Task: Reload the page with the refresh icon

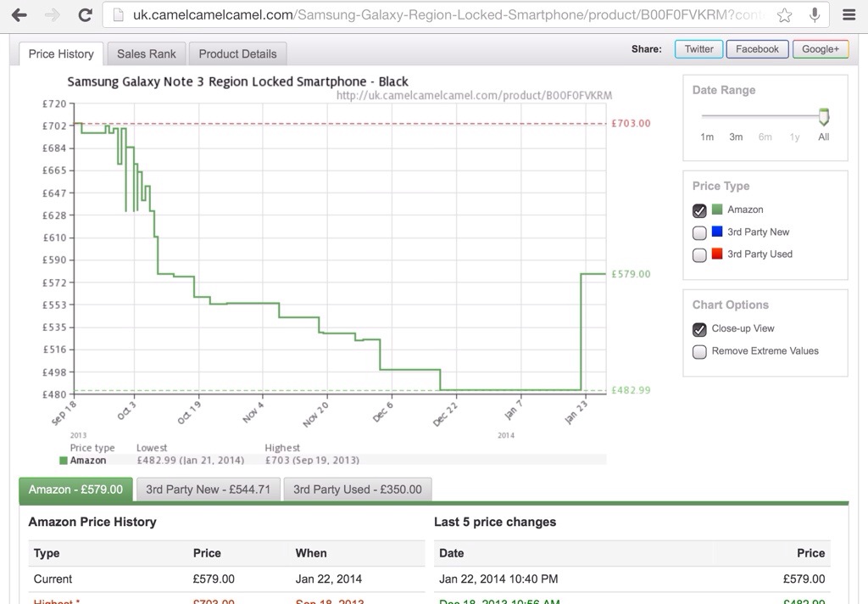Action: point(85,15)
